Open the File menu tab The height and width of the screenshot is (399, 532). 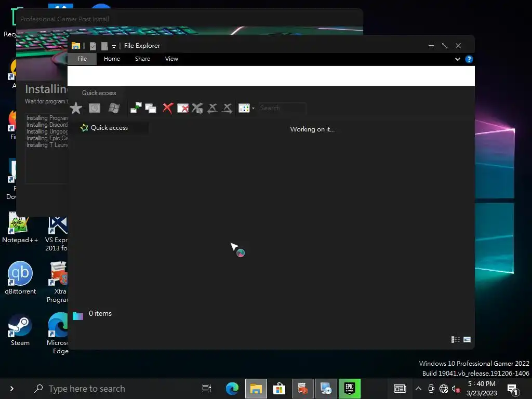pyautogui.click(x=82, y=59)
